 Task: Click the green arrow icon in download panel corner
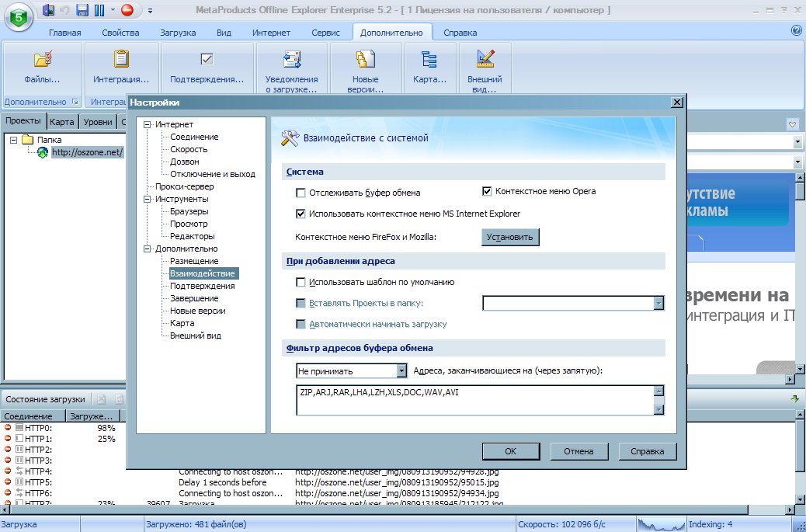[x=794, y=399]
